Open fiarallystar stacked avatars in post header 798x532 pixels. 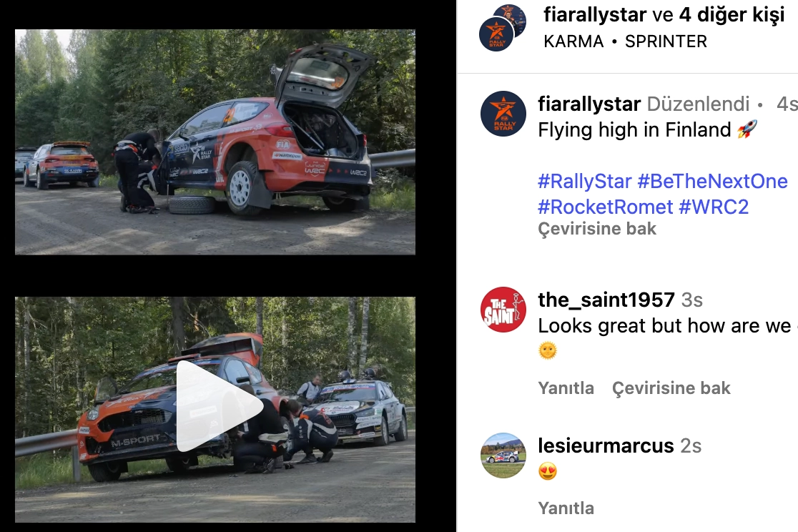coord(502,27)
